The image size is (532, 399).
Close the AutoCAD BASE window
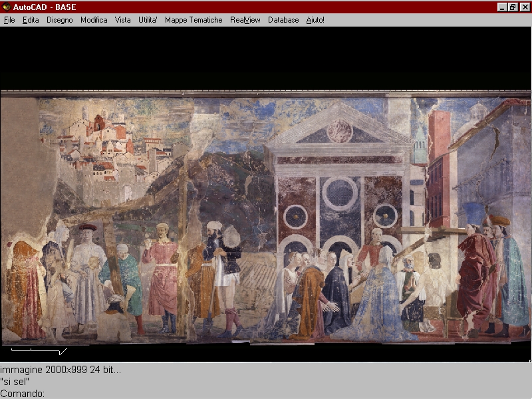coord(525,7)
